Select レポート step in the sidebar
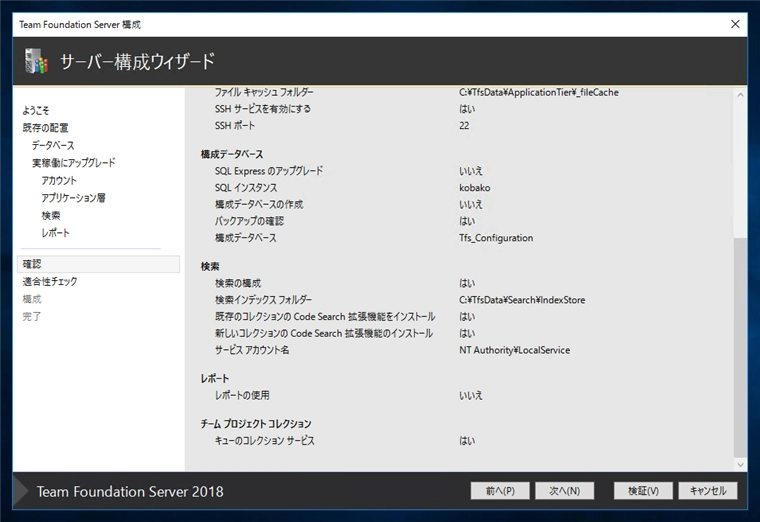This screenshot has height=522, width=760. 56,232
